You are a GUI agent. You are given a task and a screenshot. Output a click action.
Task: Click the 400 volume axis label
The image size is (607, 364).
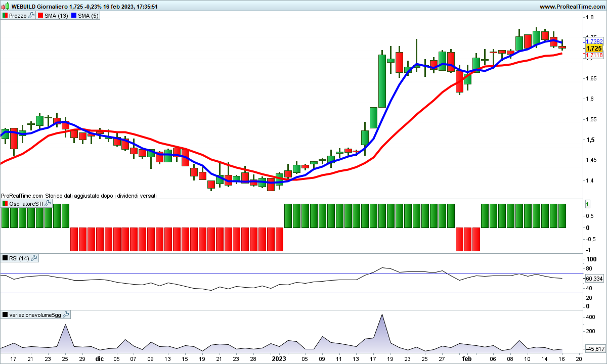[591, 317]
